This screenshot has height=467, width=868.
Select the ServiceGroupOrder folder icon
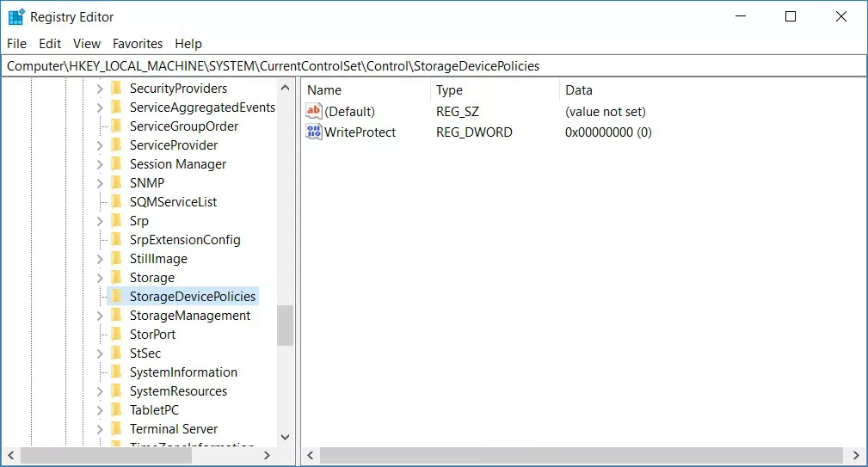click(116, 126)
